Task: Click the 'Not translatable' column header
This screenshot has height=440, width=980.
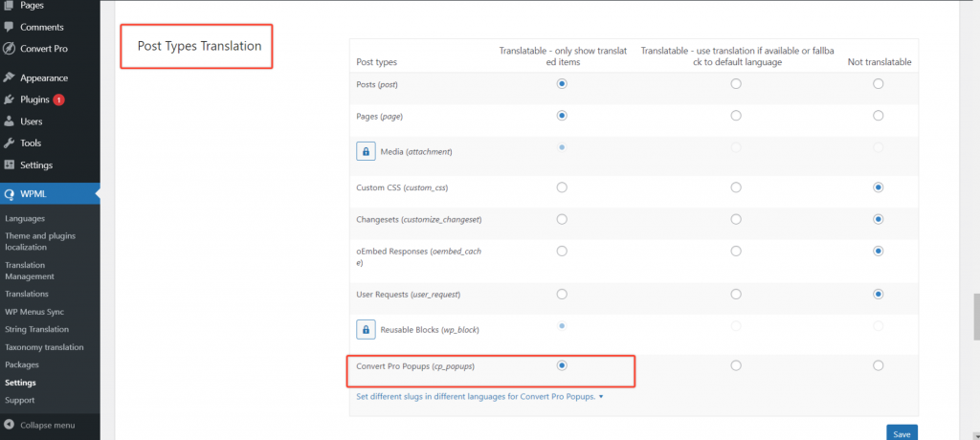Action: coord(880,62)
